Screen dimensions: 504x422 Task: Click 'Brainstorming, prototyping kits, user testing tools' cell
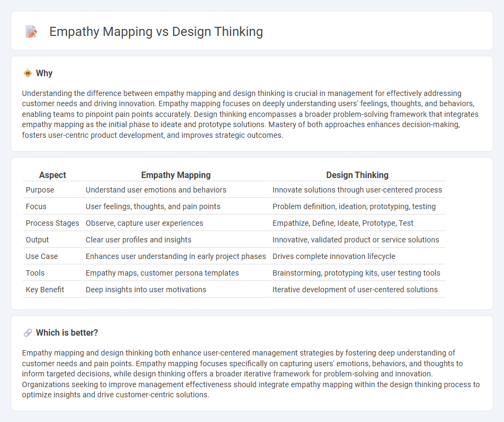pos(356,273)
